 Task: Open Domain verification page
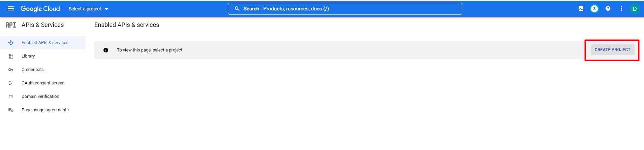click(40, 97)
